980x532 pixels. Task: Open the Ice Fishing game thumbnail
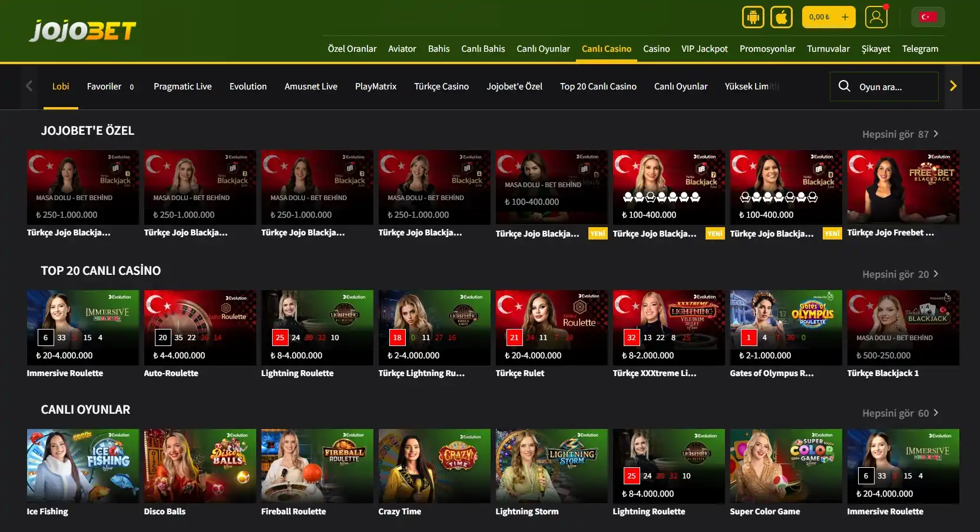click(x=82, y=466)
